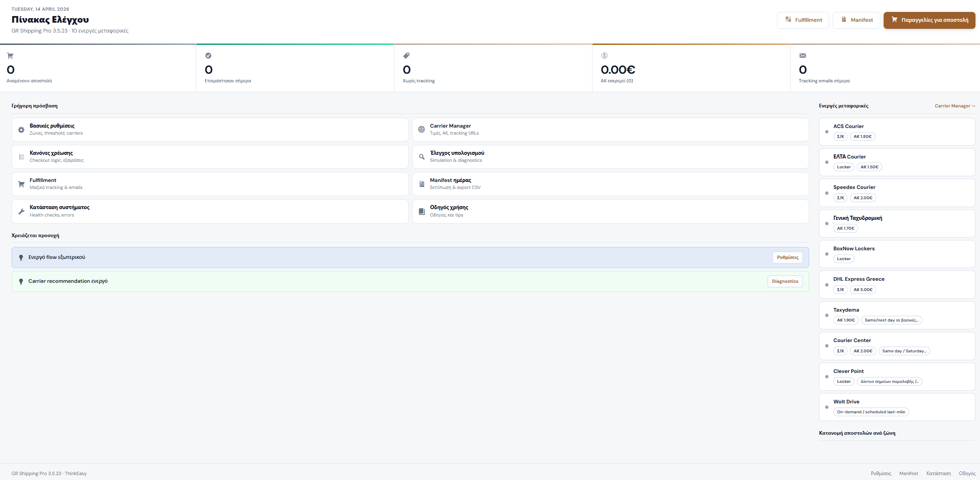This screenshot has width=980, height=480.
Task: Toggle the Wolt Drive carrier status
Action: click(x=827, y=407)
